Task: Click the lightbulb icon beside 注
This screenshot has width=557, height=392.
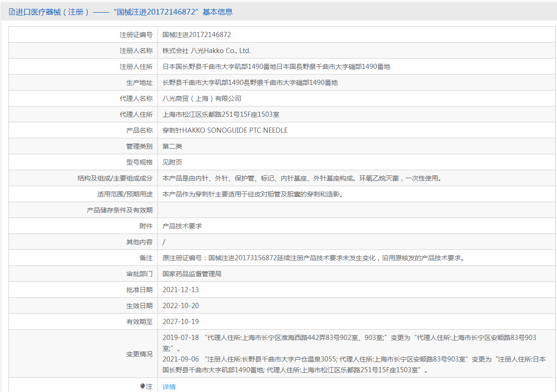Action: coord(143,386)
